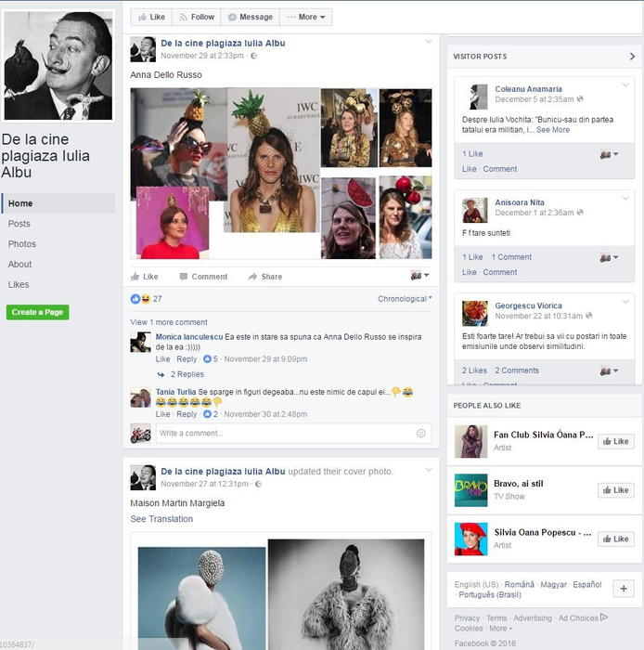The height and width of the screenshot is (650, 644).
Task: Open Coleanu Anamaria's profile
Action: (x=528, y=89)
